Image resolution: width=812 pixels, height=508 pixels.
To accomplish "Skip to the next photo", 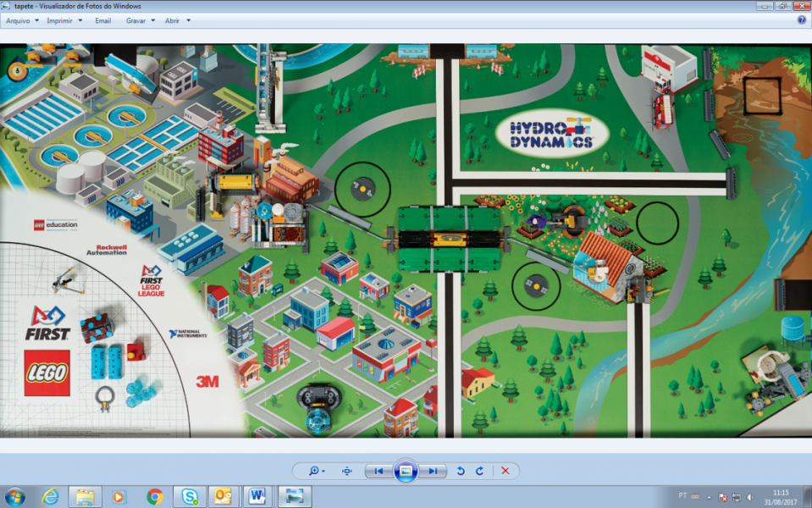I will tap(433, 471).
